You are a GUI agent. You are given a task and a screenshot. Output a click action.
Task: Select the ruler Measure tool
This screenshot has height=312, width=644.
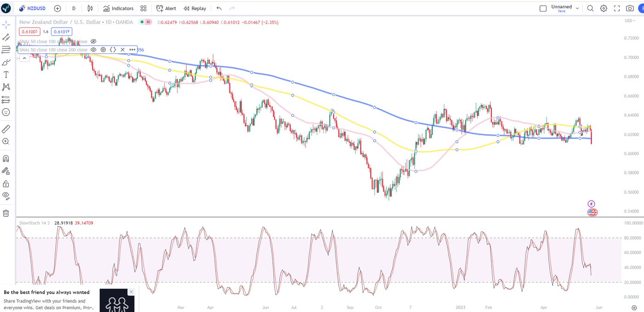(6, 129)
